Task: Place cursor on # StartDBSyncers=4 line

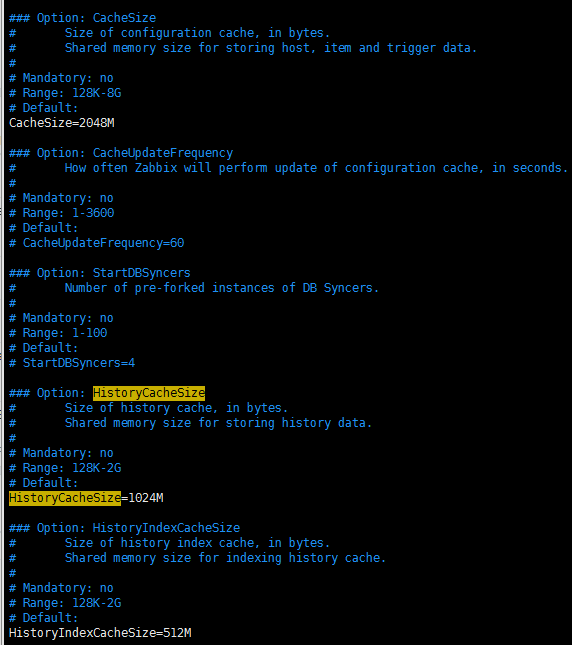Action: coord(72,363)
